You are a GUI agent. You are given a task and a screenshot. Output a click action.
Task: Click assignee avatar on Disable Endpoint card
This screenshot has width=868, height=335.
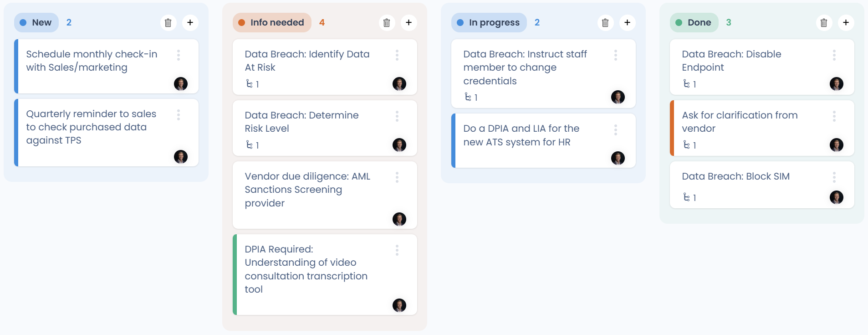837,84
